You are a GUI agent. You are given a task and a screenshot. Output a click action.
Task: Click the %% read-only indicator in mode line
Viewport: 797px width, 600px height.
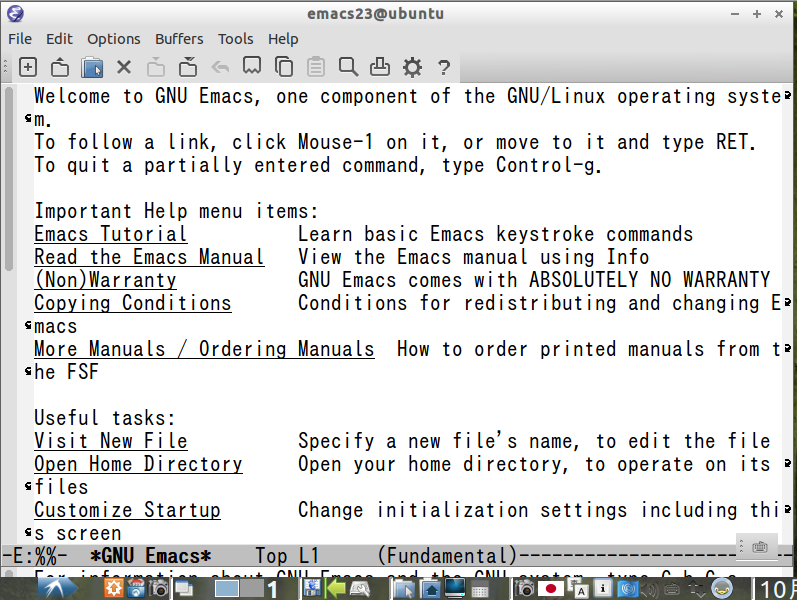point(46,556)
